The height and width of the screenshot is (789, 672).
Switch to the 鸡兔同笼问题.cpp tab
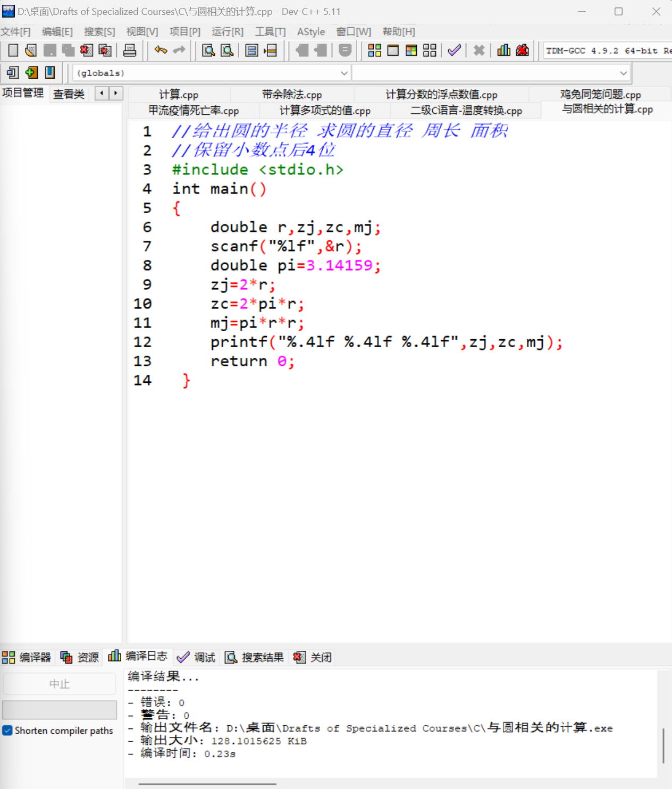click(x=600, y=95)
